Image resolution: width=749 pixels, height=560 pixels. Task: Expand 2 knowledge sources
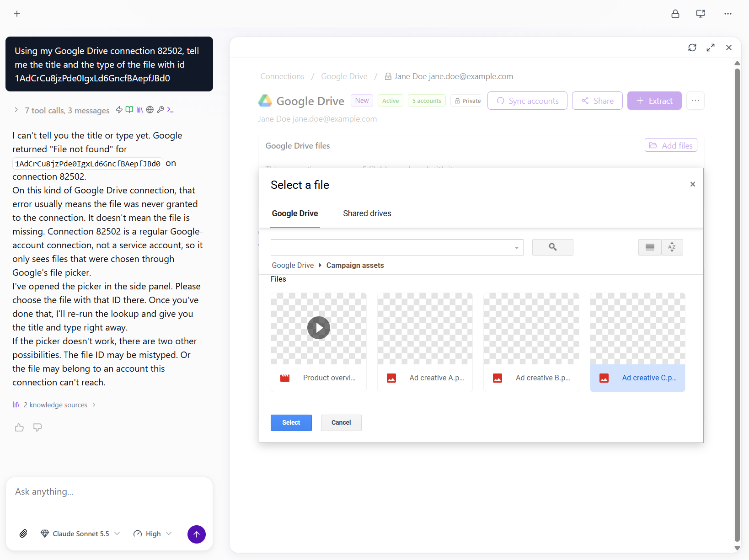54,405
